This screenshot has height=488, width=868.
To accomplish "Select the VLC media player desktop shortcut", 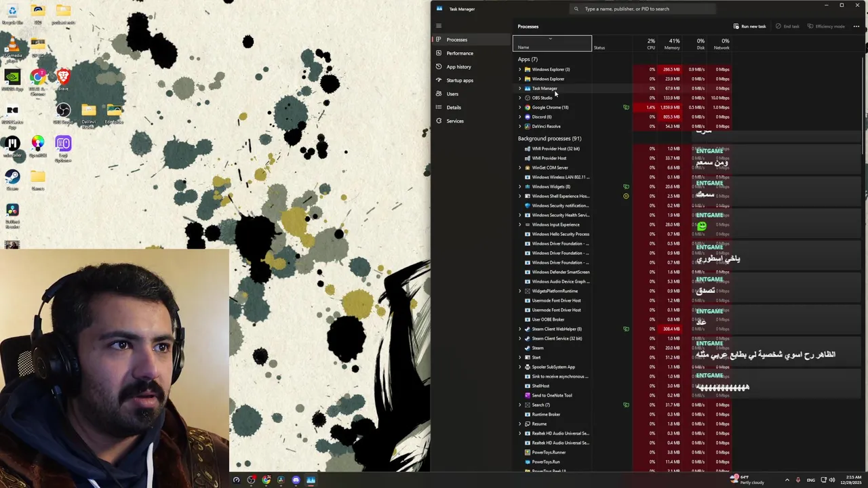I will point(12,49).
